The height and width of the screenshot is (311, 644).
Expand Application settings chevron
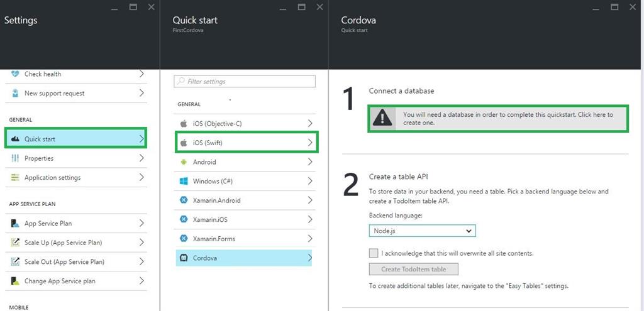[x=142, y=178]
